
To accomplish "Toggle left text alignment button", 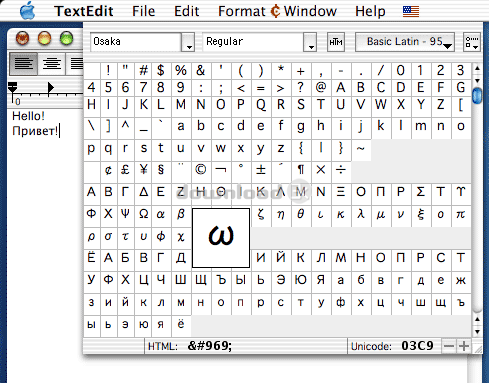I will coord(23,63).
